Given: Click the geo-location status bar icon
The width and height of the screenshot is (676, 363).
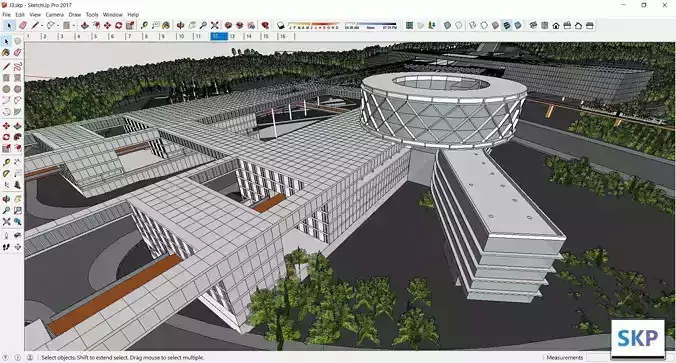Looking at the screenshot, I should coord(6,357).
